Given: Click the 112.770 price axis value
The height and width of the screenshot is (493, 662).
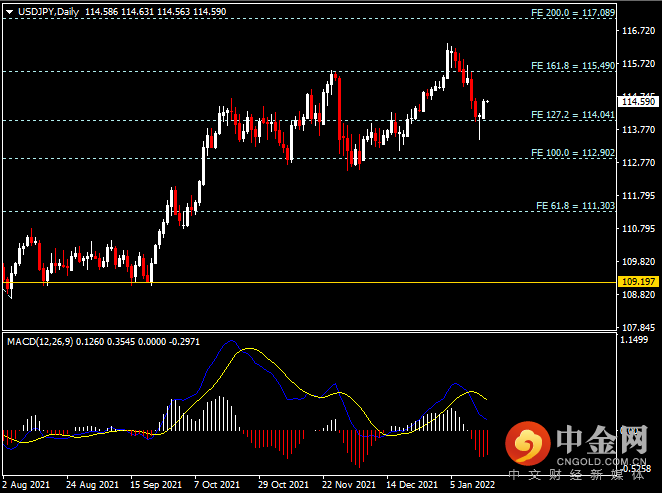Looking at the screenshot, I should (x=639, y=163).
